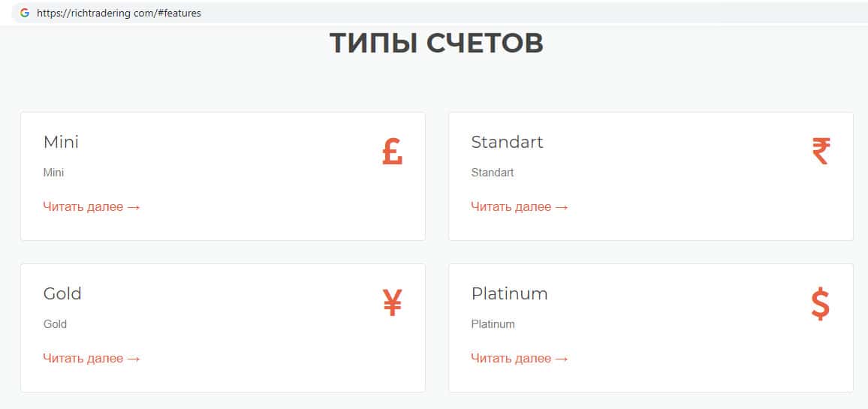
Task: Click the Google icon in address bar
Action: (x=25, y=13)
